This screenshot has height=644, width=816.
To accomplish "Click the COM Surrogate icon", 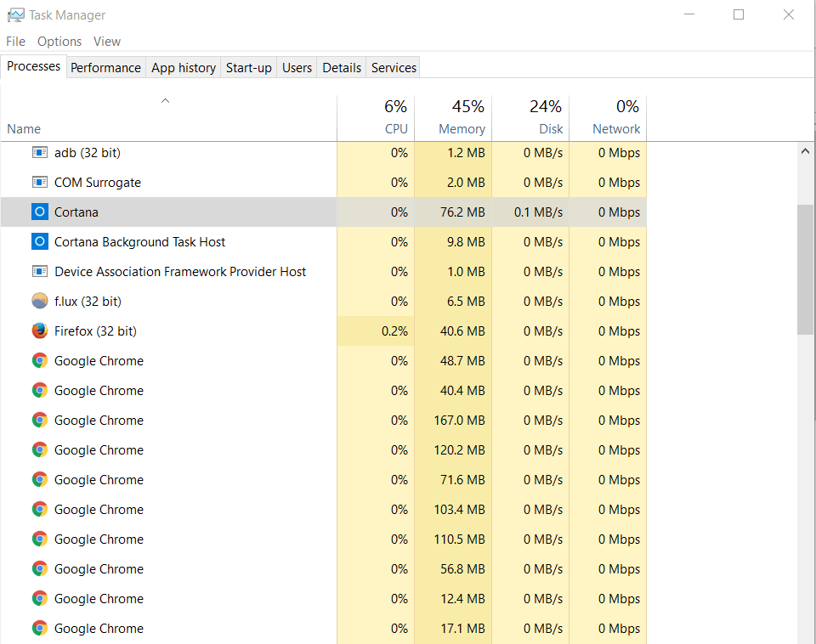I will coord(39,182).
